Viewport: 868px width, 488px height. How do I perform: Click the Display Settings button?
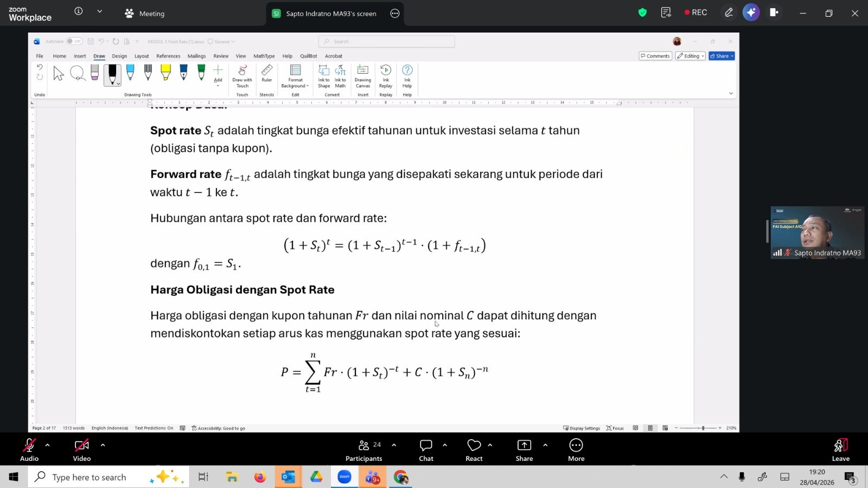582,428
